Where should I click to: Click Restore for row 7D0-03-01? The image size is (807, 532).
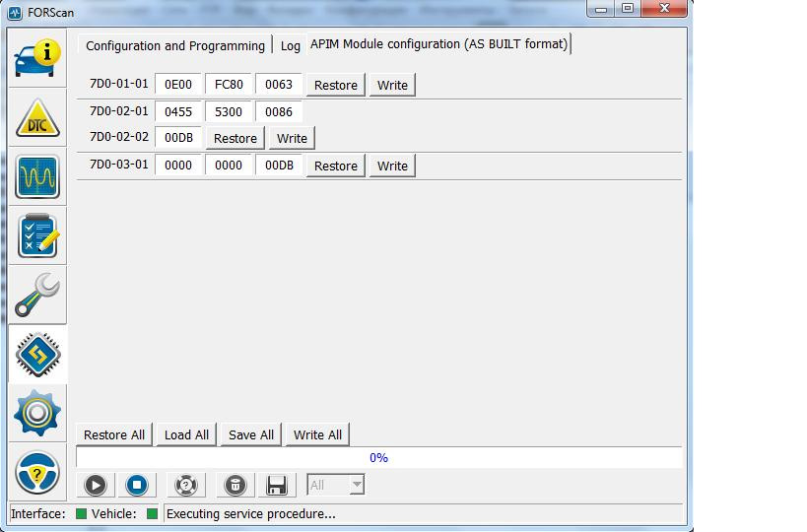(x=336, y=166)
